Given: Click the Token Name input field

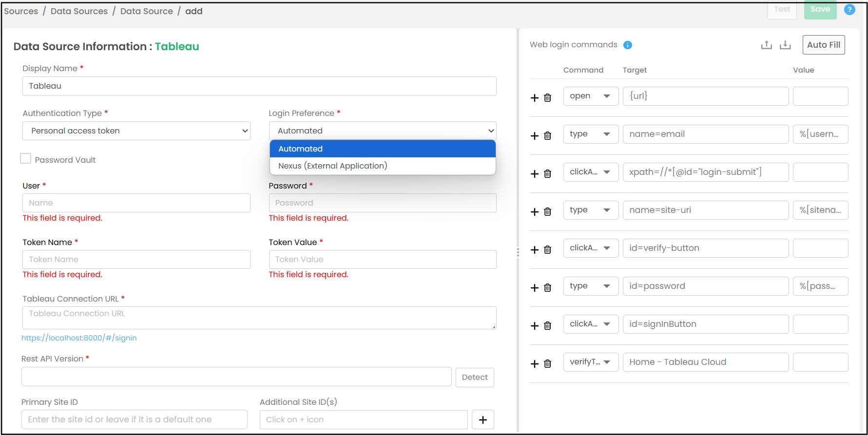Looking at the screenshot, I should click(136, 260).
